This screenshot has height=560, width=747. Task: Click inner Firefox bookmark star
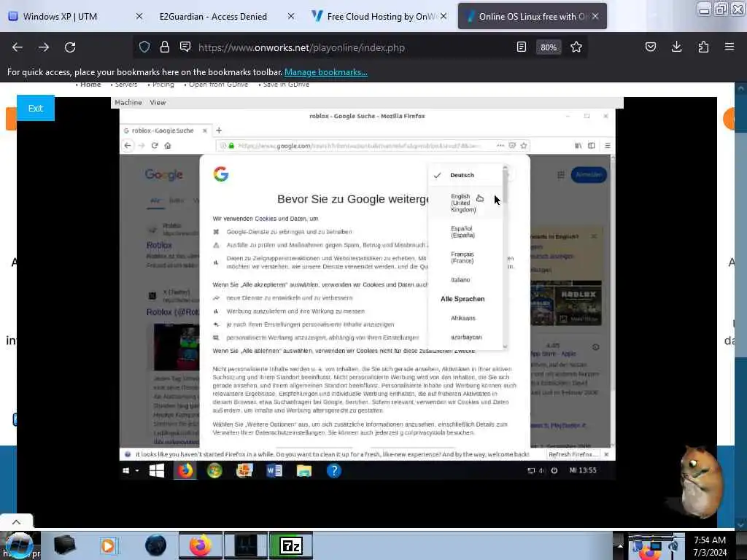tap(524, 146)
